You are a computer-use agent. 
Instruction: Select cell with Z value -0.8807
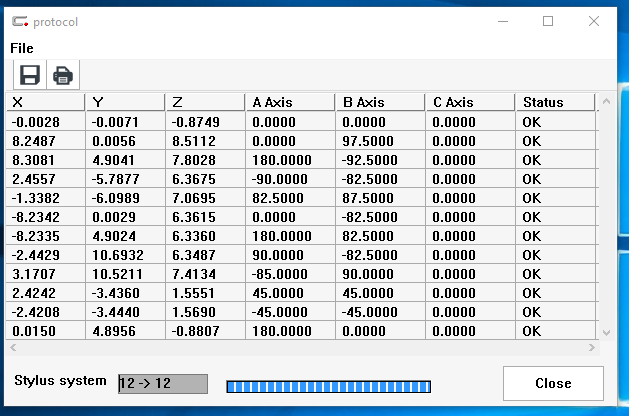coord(205,331)
